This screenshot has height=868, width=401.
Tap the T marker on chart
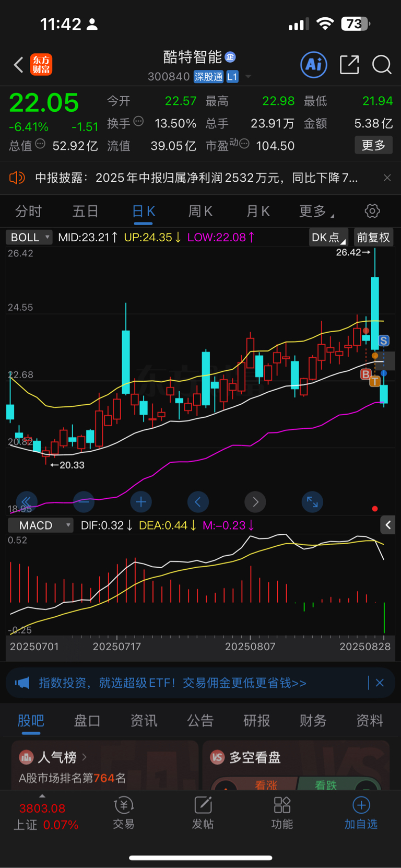point(374,382)
